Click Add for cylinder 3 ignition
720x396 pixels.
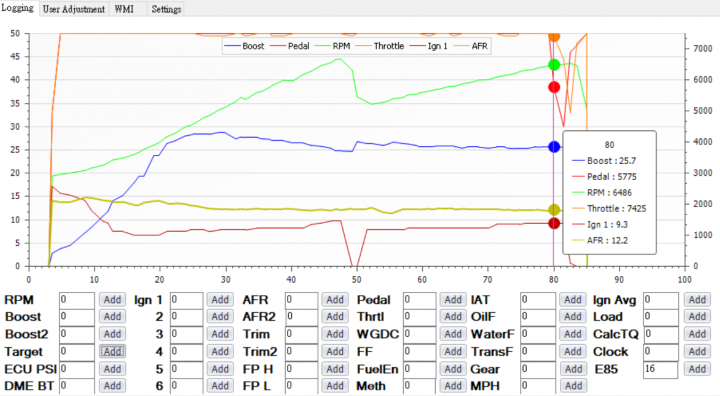coord(220,334)
